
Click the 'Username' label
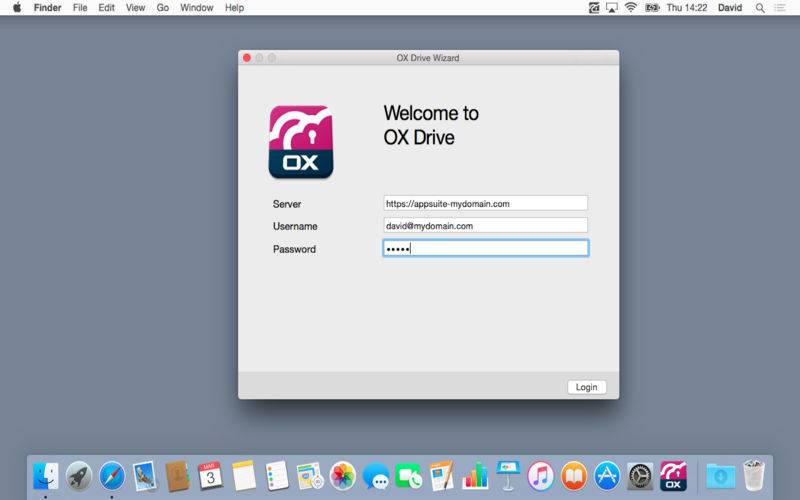coord(295,226)
